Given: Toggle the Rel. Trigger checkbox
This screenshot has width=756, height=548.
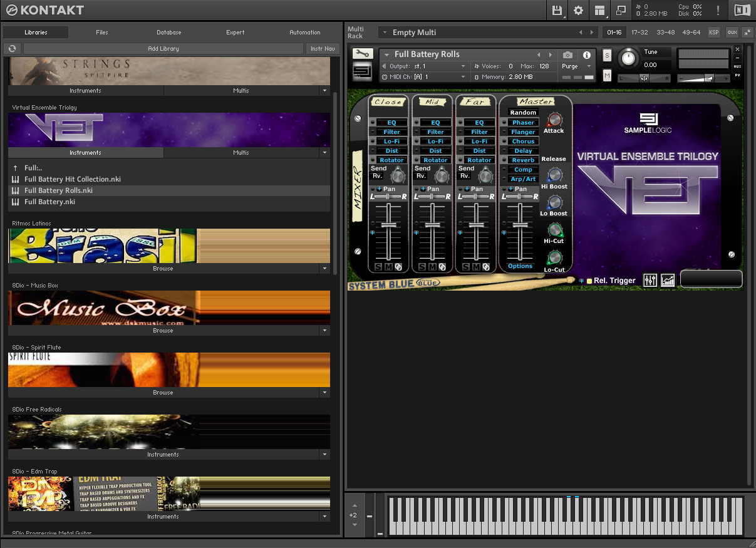Looking at the screenshot, I should click(x=589, y=281).
